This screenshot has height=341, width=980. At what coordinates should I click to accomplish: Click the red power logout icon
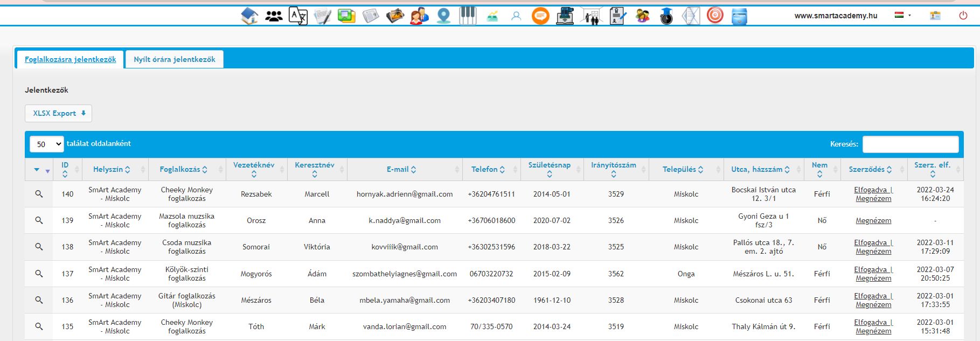click(x=963, y=16)
